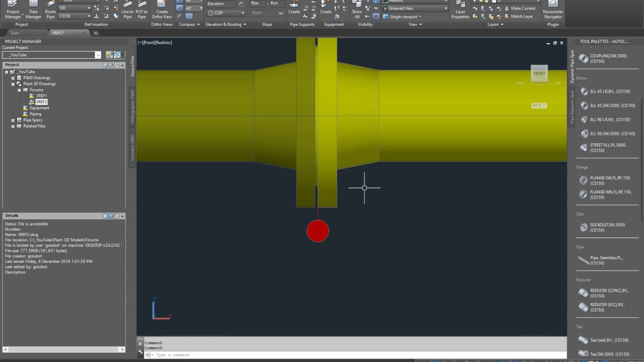Image resolution: width=644 pixels, height=362 pixels.
Task: Expand the P&ID Drawings node
Action: point(13,78)
